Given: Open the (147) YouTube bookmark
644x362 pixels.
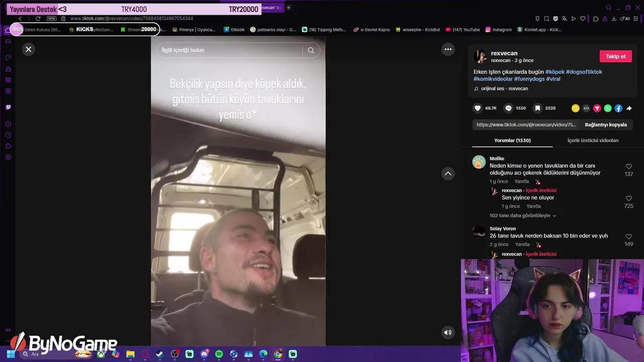Looking at the screenshot, I should tap(462, 30).
